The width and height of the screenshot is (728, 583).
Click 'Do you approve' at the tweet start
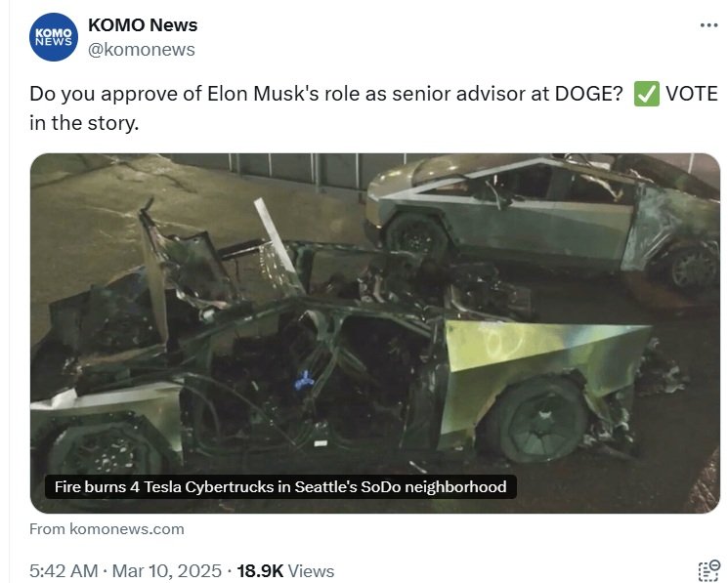(91, 94)
